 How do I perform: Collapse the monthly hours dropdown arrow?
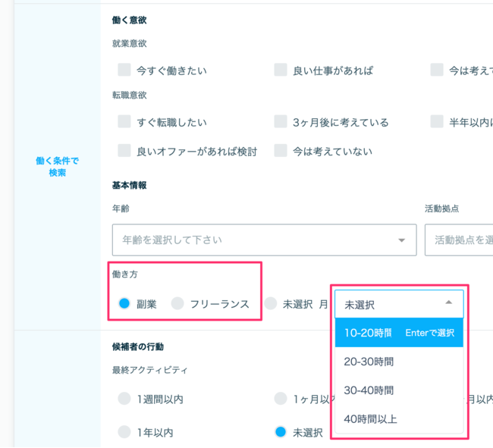coord(448,303)
